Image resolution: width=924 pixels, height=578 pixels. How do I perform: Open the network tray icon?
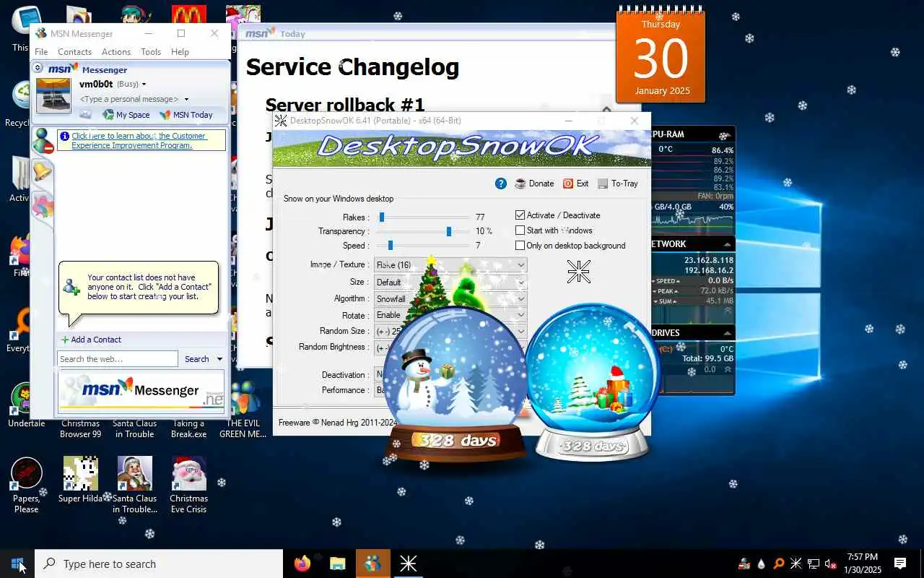[814, 564]
